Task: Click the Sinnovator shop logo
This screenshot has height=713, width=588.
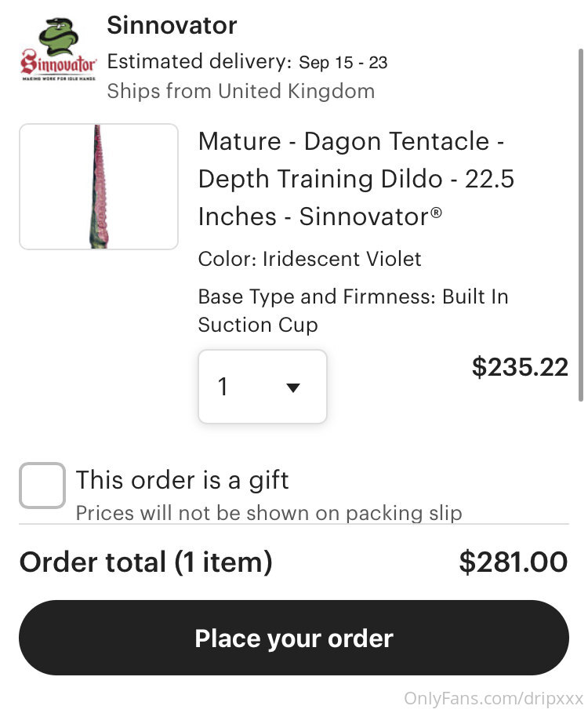Action: (58, 49)
